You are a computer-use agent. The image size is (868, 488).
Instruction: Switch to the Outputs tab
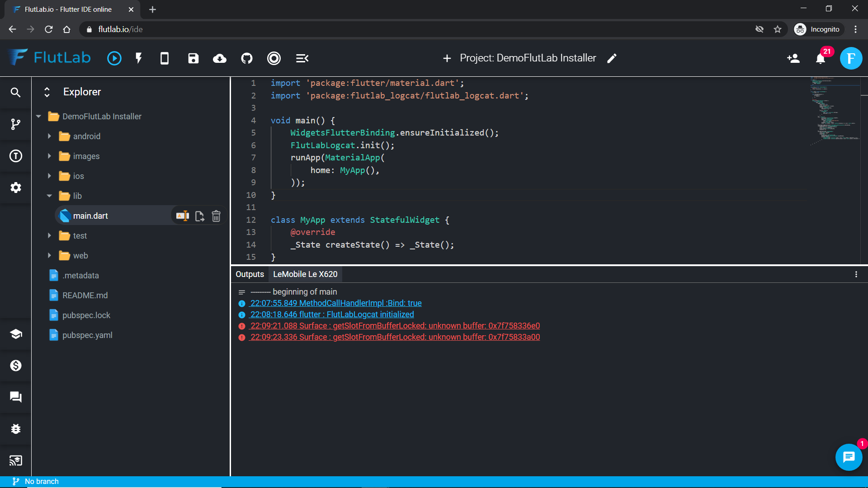250,274
